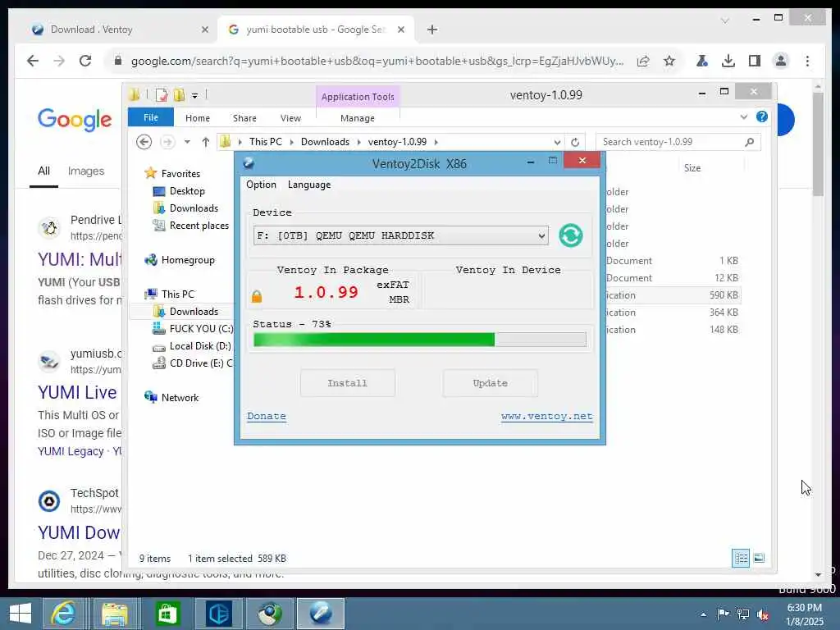Click the Size column header

click(692, 168)
